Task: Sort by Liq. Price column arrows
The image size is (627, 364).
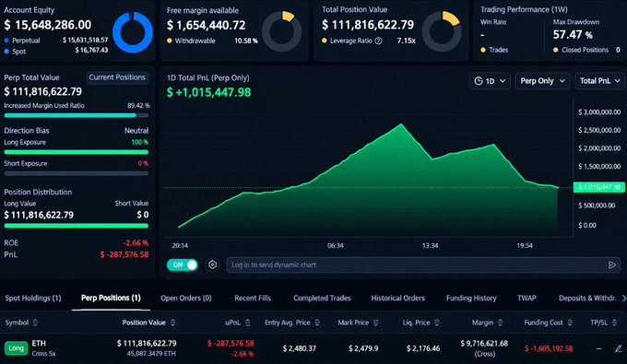Action: coord(437,323)
